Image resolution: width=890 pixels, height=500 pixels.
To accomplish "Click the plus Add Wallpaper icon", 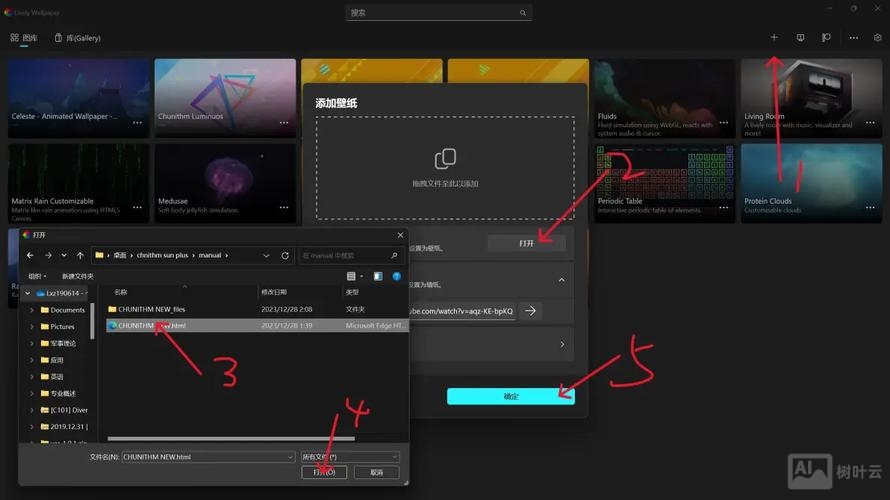I will coord(773,38).
